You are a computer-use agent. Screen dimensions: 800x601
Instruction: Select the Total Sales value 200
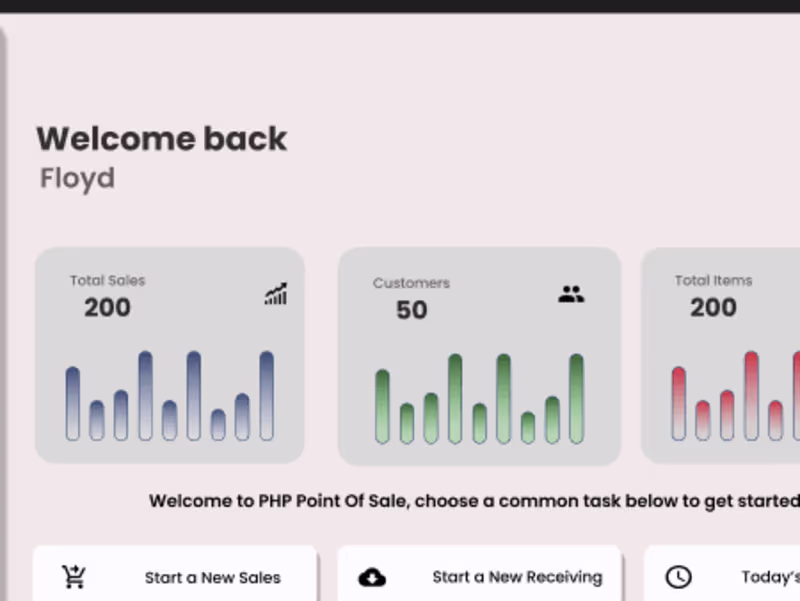(x=107, y=308)
